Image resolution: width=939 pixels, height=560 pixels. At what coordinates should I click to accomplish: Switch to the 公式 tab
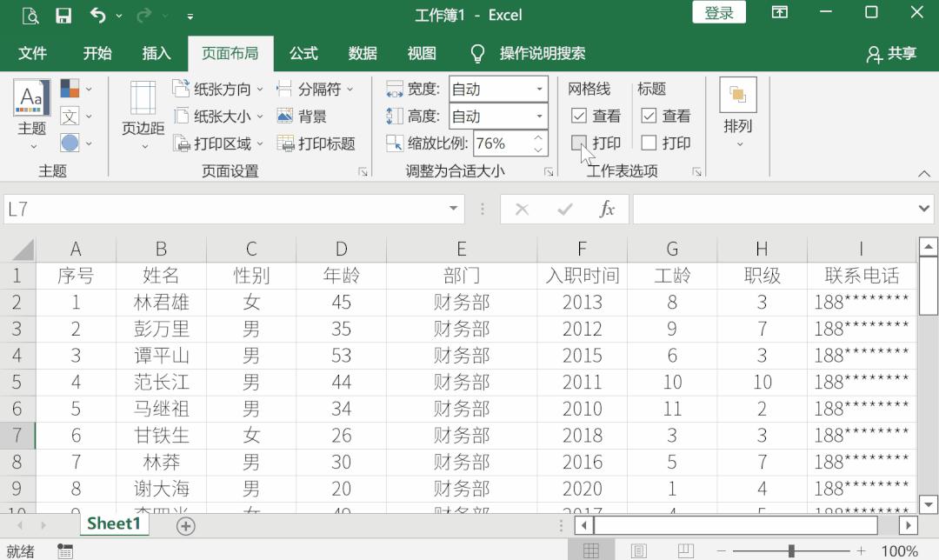pyautogui.click(x=303, y=53)
